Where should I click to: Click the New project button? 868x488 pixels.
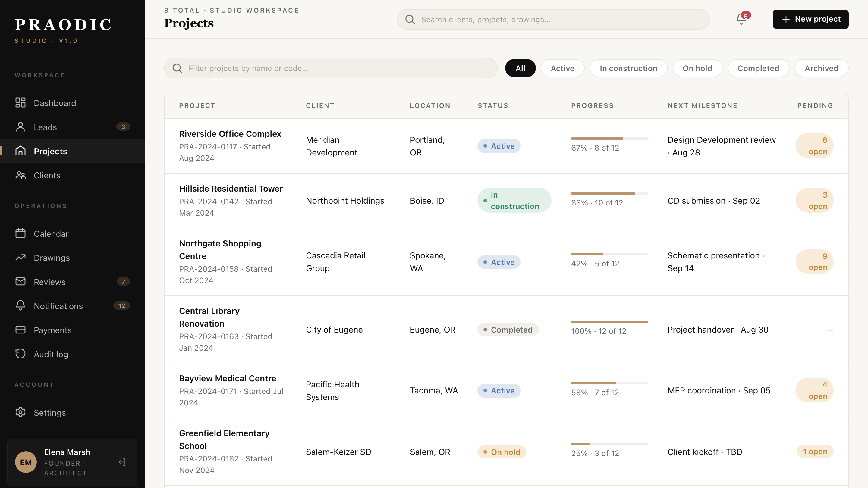810,19
